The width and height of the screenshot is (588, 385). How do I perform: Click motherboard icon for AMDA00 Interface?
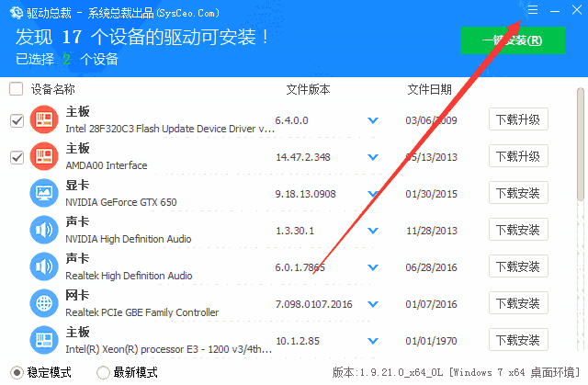tap(44, 156)
